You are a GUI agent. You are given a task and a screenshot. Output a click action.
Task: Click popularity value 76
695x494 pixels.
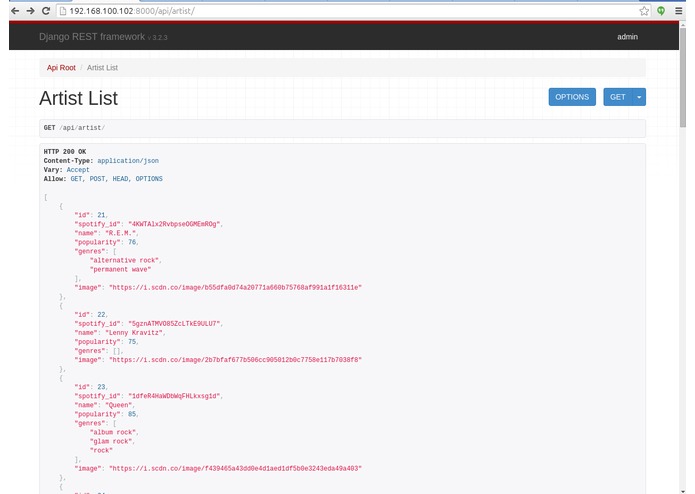(132, 242)
